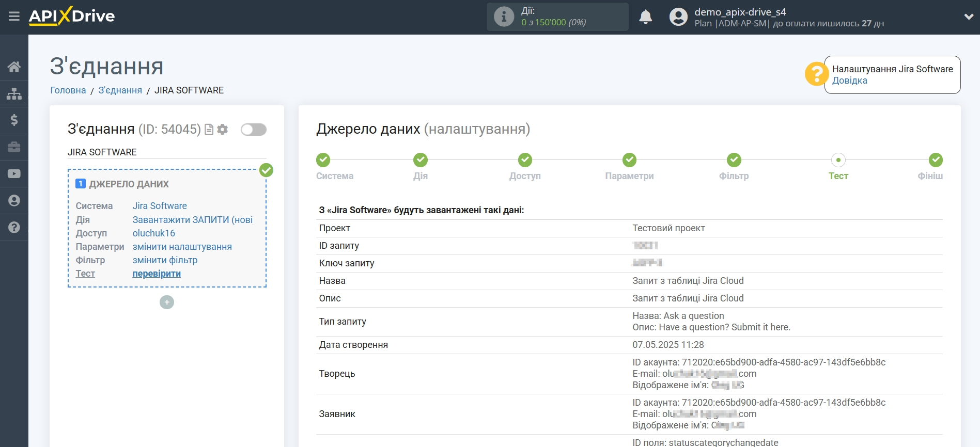Click the Опис row value Запит з таблиці Jira Cloud
The width and height of the screenshot is (980, 447).
[688, 298]
